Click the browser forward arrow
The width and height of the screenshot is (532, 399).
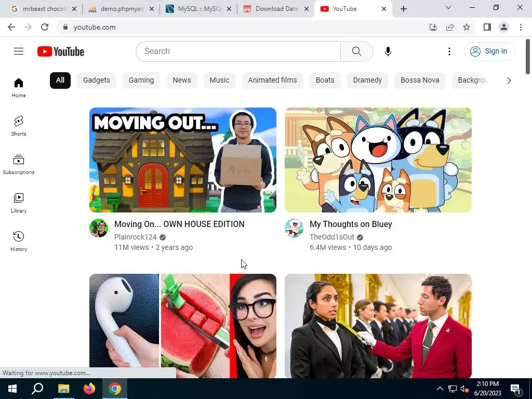[28, 27]
